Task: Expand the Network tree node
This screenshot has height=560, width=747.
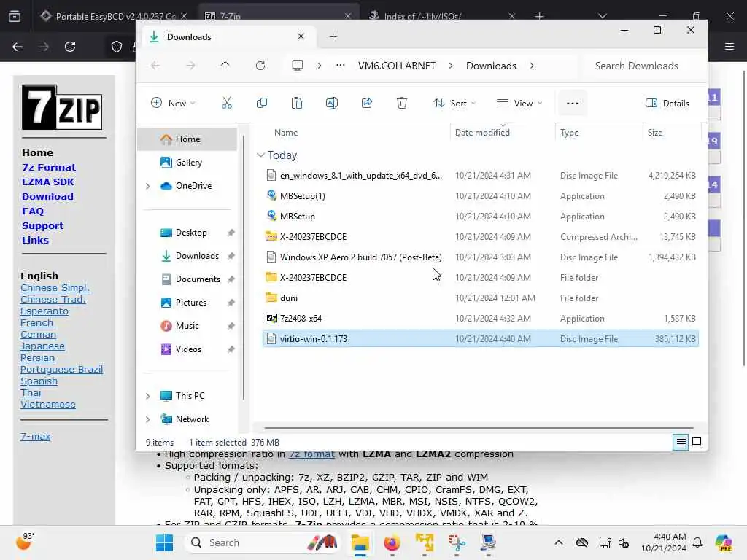Action: point(147,419)
